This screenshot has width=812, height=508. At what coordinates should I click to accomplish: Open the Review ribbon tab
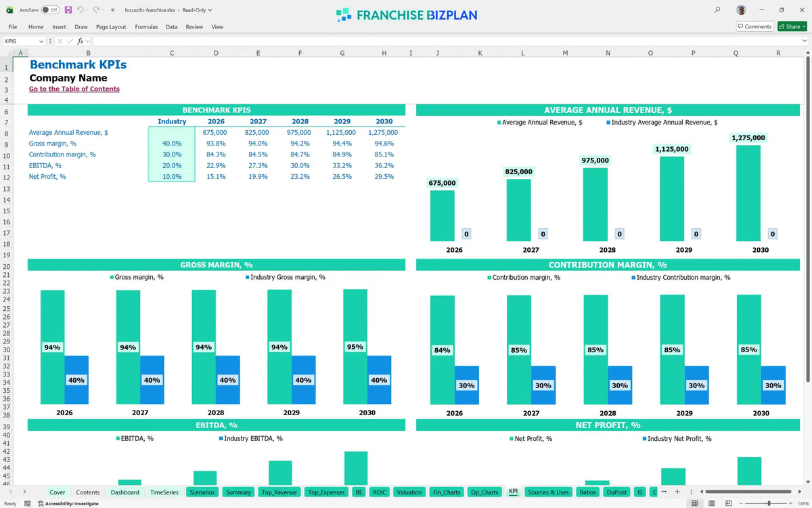point(194,27)
